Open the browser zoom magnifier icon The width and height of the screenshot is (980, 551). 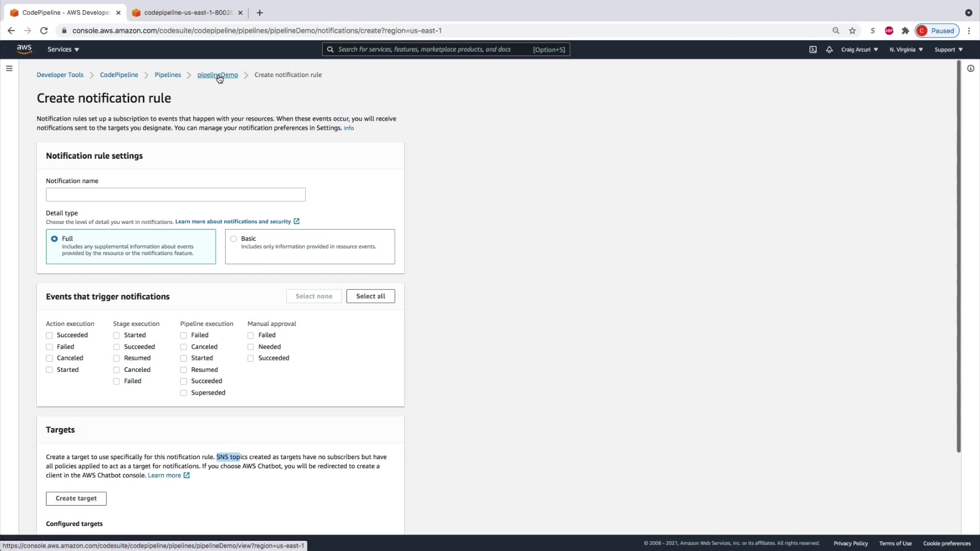click(x=836, y=31)
